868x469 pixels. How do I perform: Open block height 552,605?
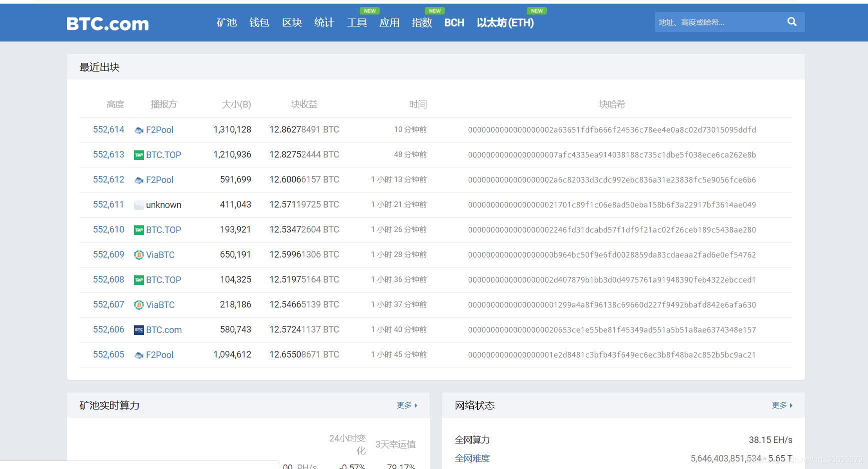pos(109,354)
